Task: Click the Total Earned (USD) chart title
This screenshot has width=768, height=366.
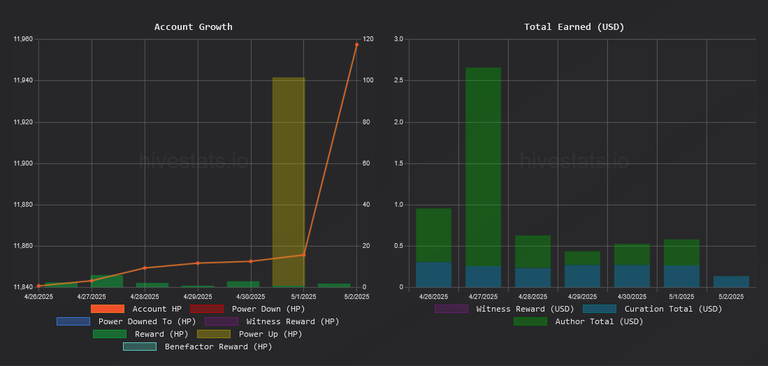Action: coord(574,27)
